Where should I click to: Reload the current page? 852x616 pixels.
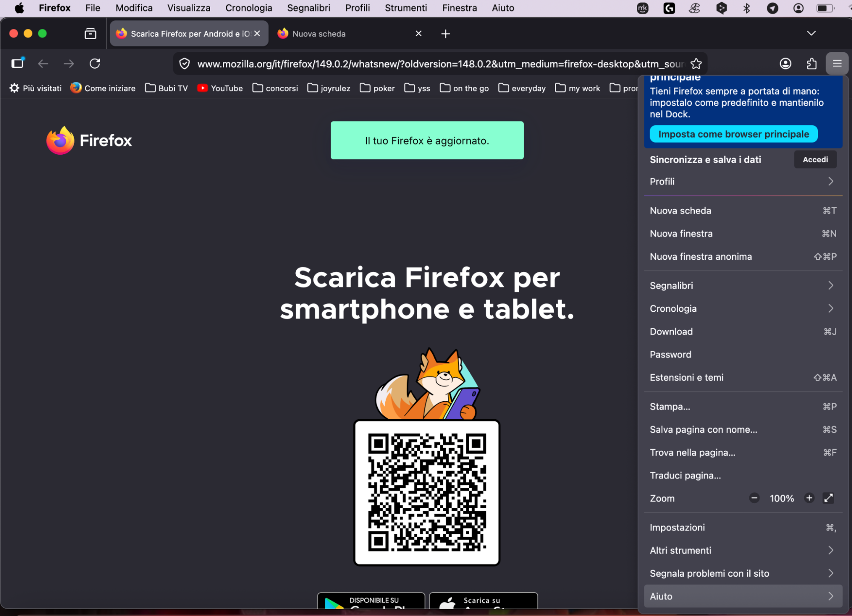95,63
